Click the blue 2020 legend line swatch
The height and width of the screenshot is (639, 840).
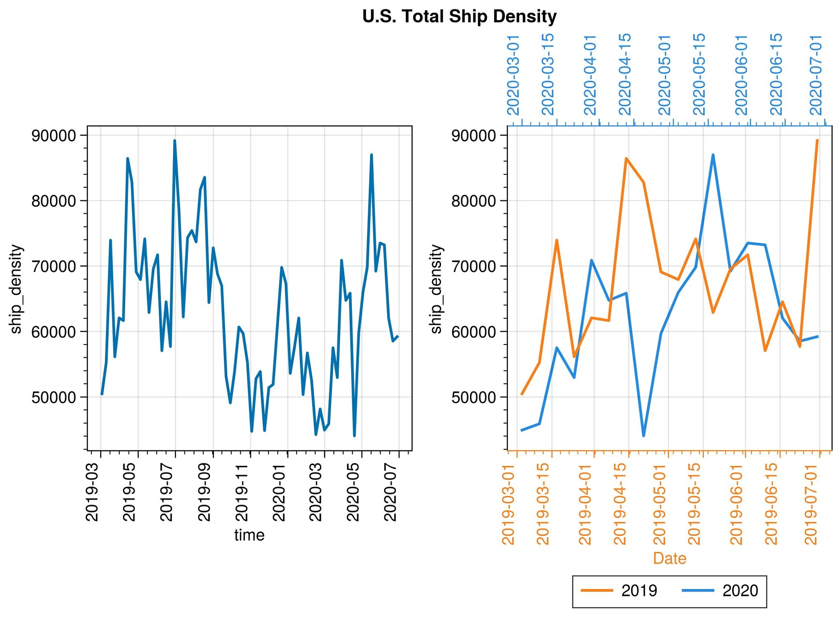pyautogui.click(x=698, y=591)
